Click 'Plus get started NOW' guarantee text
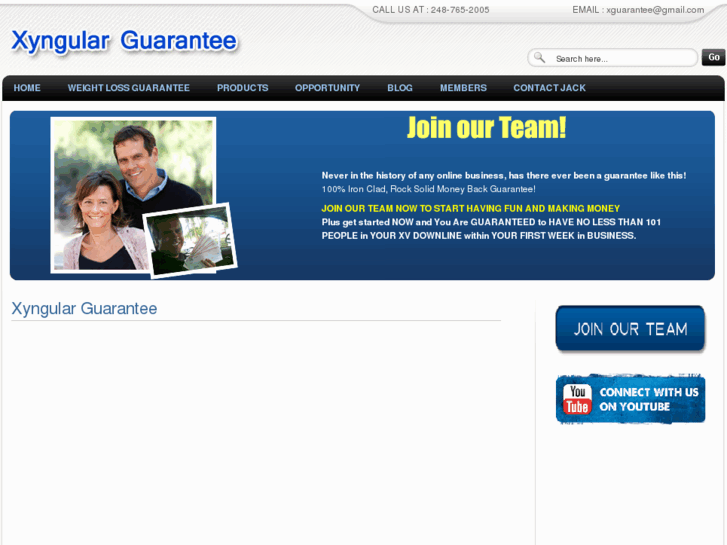 [491, 229]
